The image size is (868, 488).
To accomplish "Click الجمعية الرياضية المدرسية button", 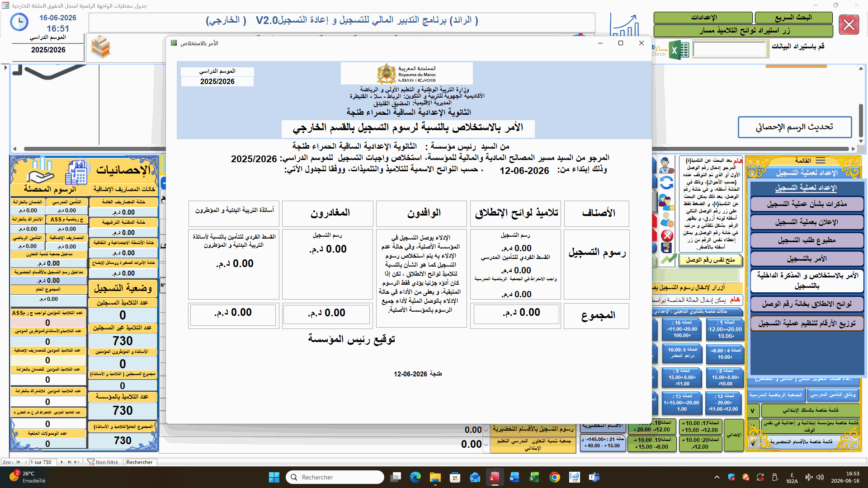I will click(776, 395).
